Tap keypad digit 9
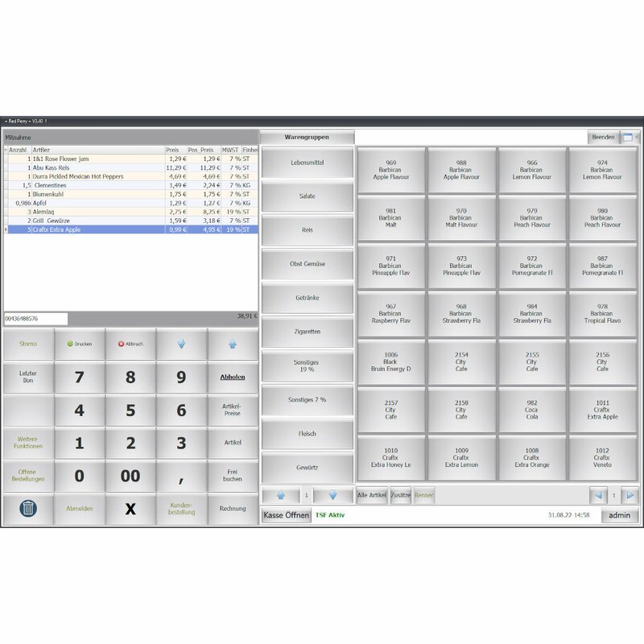The image size is (644, 644). point(181,377)
